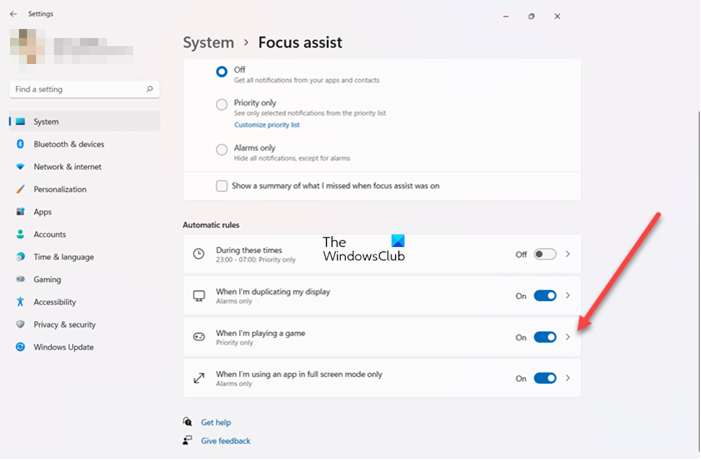Open Time & language settings
Image resolution: width=701 pixels, height=460 pixels.
[63, 257]
